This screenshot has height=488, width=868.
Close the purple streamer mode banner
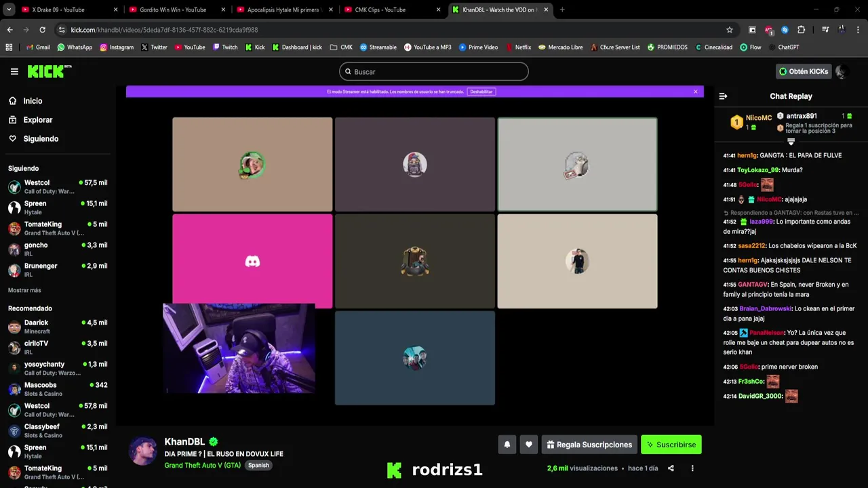695,91
